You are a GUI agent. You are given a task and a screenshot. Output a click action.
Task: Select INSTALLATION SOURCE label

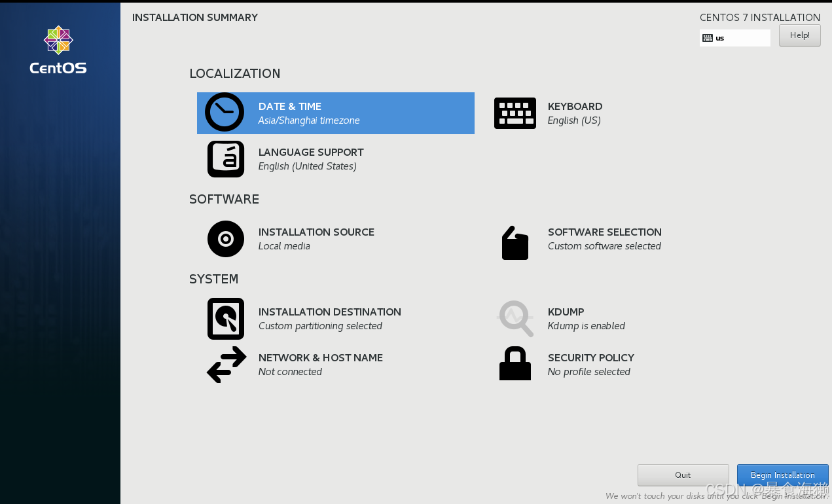pyautogui.click(x=316, y=232)
